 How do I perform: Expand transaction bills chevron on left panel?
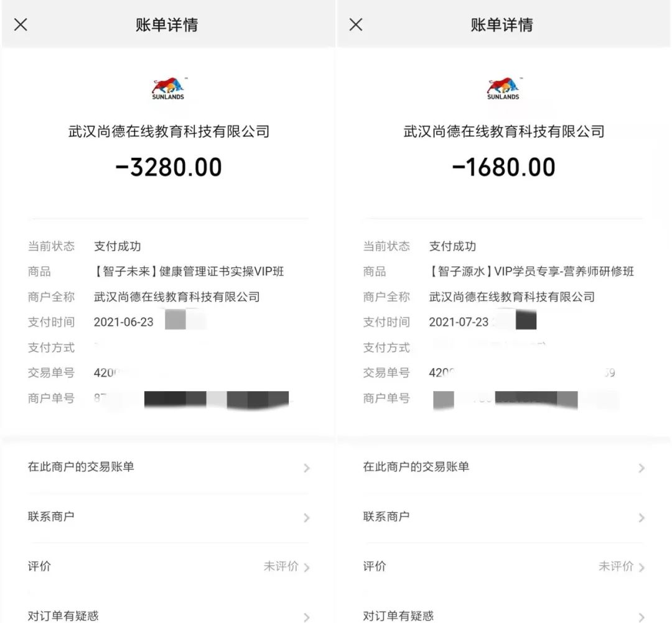coord(306,468)
